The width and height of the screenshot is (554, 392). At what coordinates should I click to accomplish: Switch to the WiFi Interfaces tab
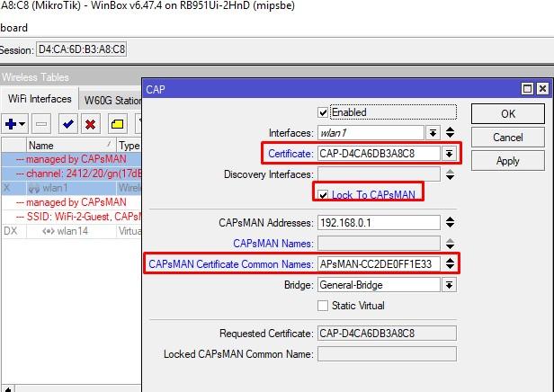tap(40, 99)
